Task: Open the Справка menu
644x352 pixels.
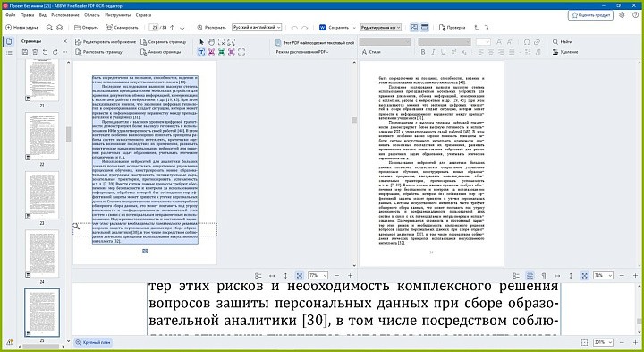Action: click(143, 15)
